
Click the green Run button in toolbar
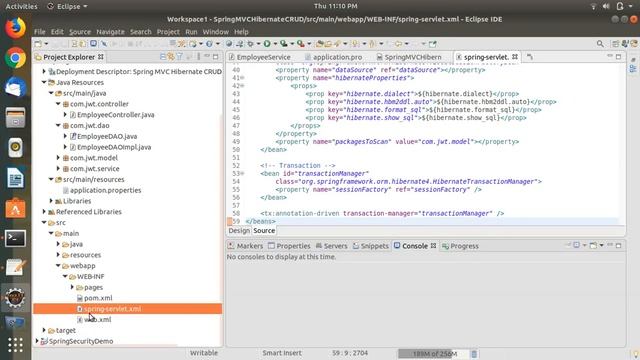point(267,44)
